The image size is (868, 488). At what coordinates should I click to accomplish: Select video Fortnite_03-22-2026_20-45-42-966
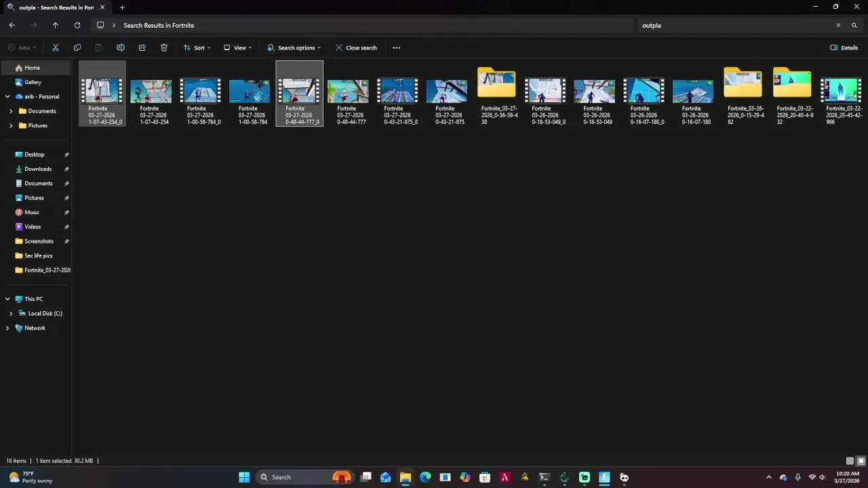pos(841,94)
